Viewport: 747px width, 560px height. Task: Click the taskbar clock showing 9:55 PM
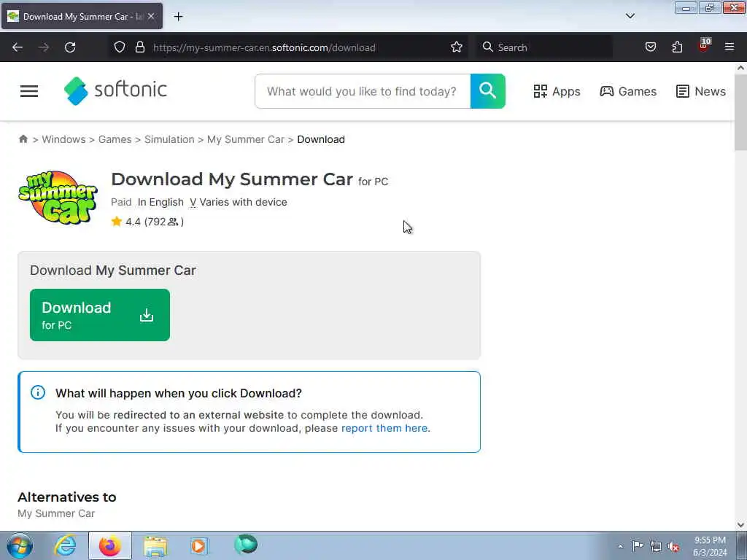click(710, 546)
